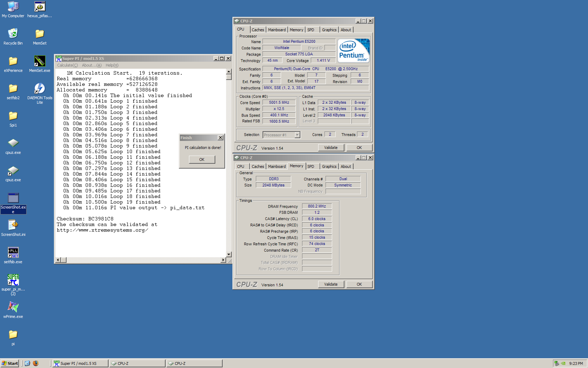588x368 pixels.
Task: Switch to CPU tab in lower CPU-Z
Action: click(241, 166)
